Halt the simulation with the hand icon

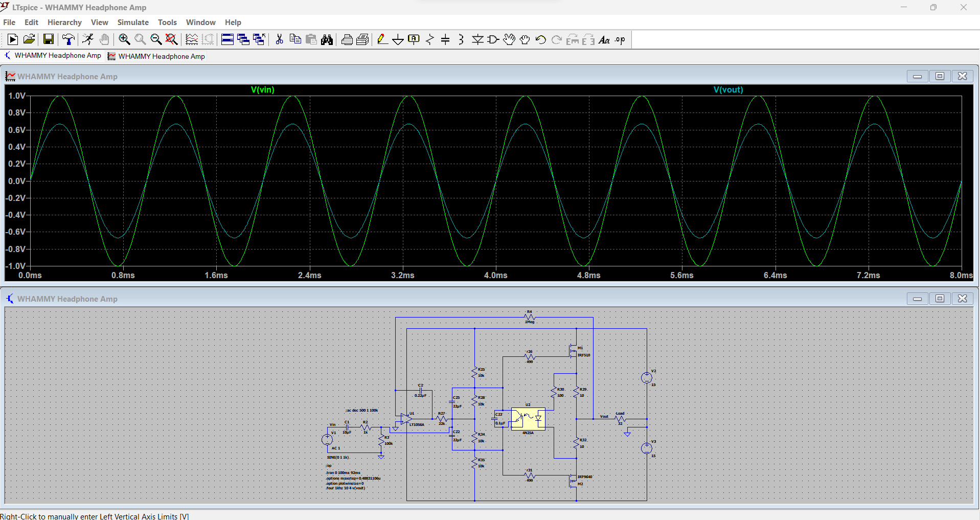(104, 39)
